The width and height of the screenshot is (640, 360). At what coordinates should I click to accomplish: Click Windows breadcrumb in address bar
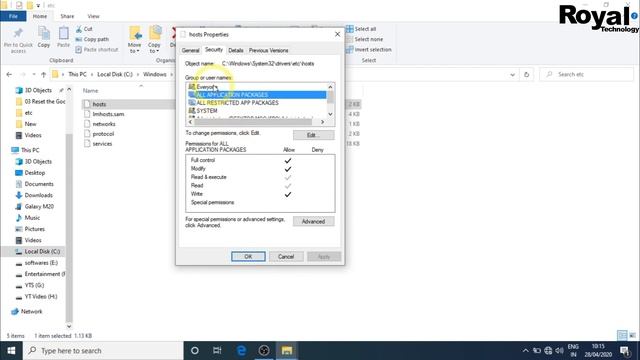pos(155,74)
